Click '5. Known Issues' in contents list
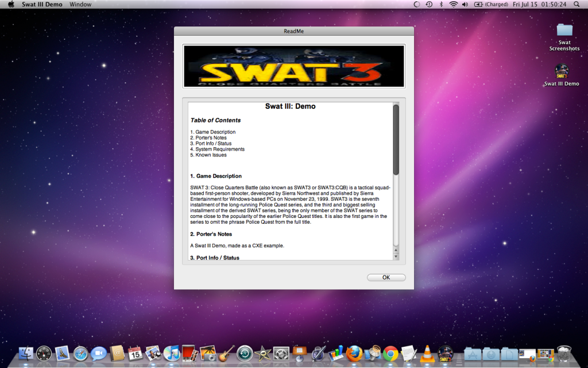 208,155
